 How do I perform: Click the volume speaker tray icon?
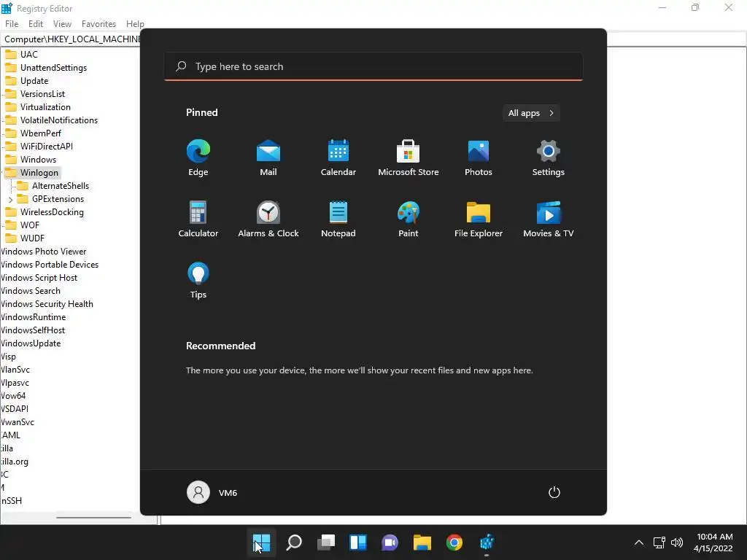(676, 542)
